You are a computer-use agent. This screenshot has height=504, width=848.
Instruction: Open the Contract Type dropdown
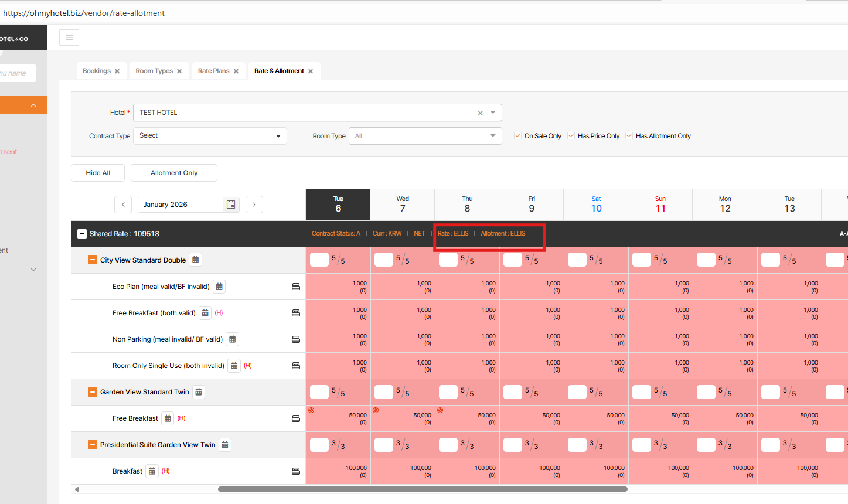tap(210, 136)
